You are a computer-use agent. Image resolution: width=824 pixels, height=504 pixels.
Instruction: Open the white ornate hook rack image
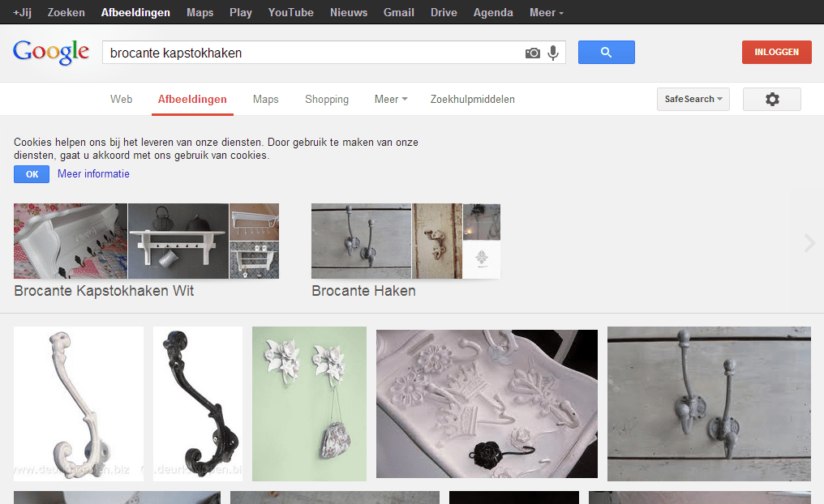487,404
